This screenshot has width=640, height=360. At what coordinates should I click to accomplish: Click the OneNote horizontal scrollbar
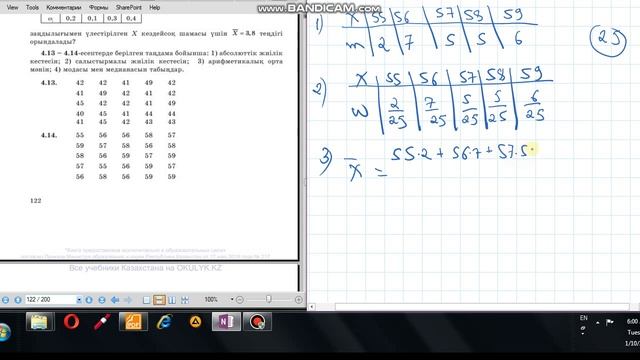482,307
